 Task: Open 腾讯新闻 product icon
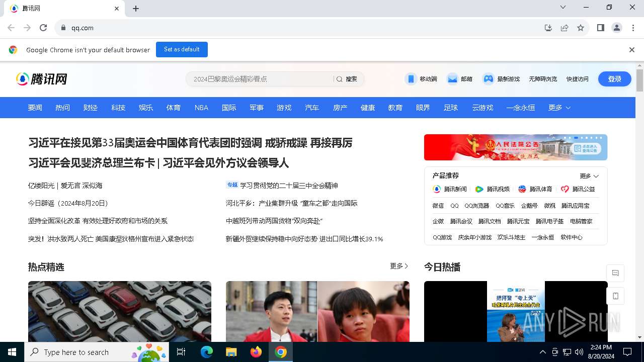(437, 189)
